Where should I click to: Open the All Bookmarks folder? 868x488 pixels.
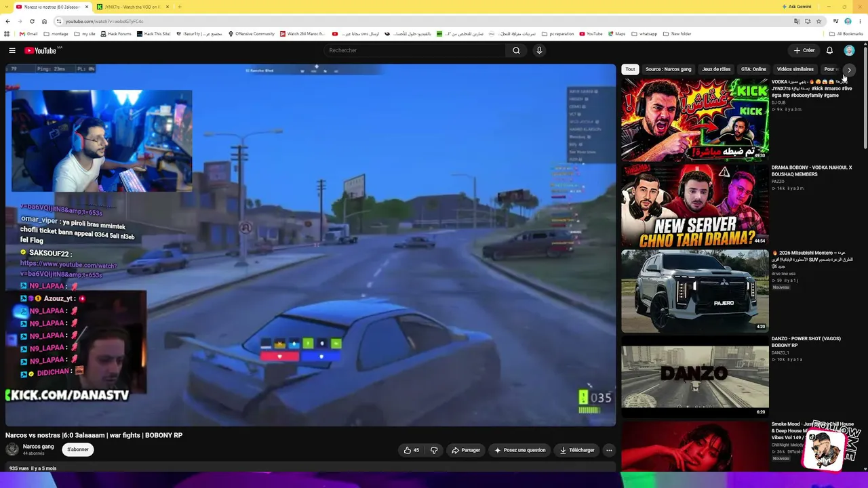click(x=846, y=34)
